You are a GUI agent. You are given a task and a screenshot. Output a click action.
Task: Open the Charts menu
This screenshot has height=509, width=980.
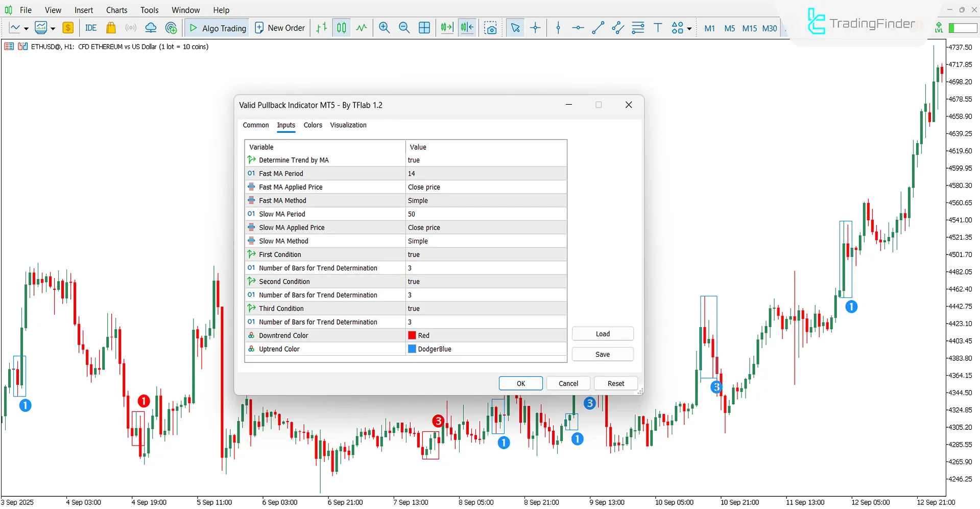[116, 10]
